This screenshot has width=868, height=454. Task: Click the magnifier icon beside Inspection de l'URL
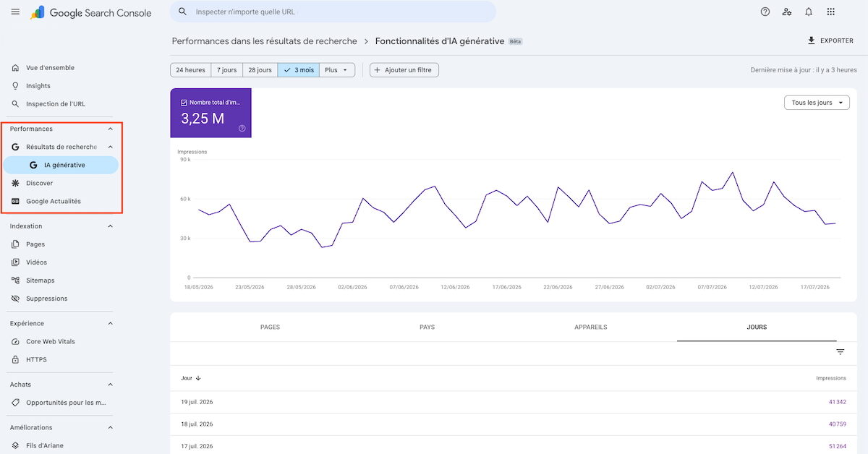[15, 104]
